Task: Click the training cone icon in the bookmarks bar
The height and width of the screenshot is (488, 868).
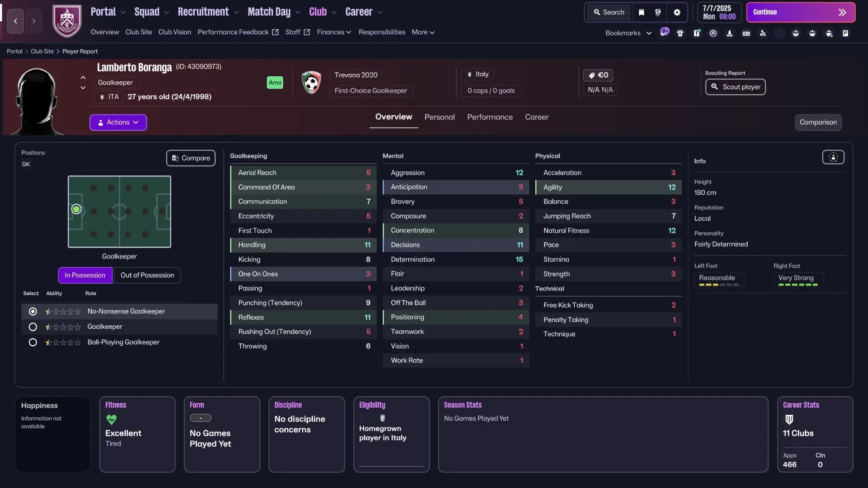Action: tap(730, 33)
